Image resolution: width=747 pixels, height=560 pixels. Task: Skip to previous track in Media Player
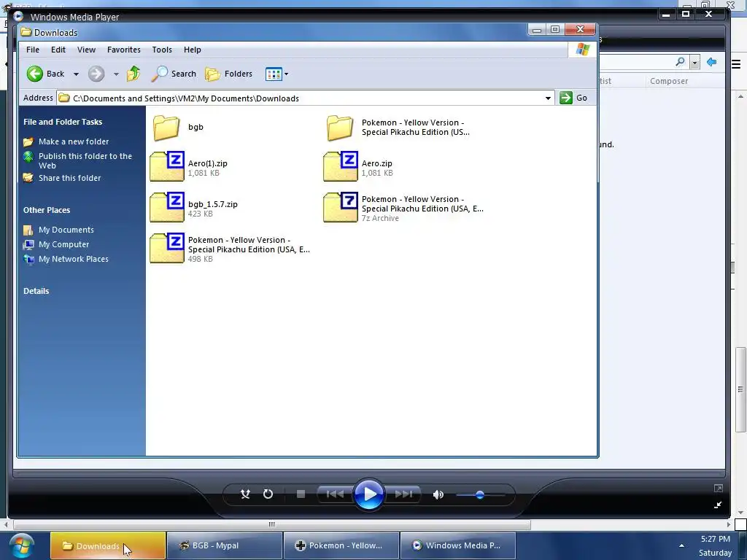click(x=335, y=494)
